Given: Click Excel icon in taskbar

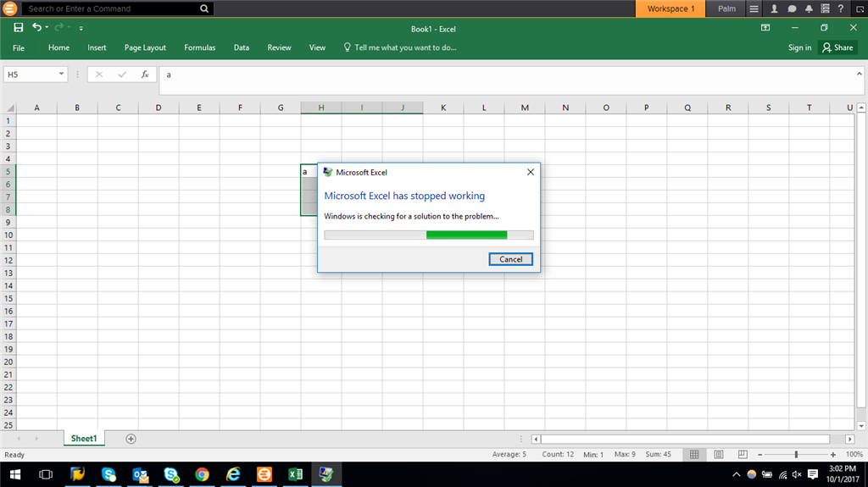Looking at the screenshot, I should [295, 474].
